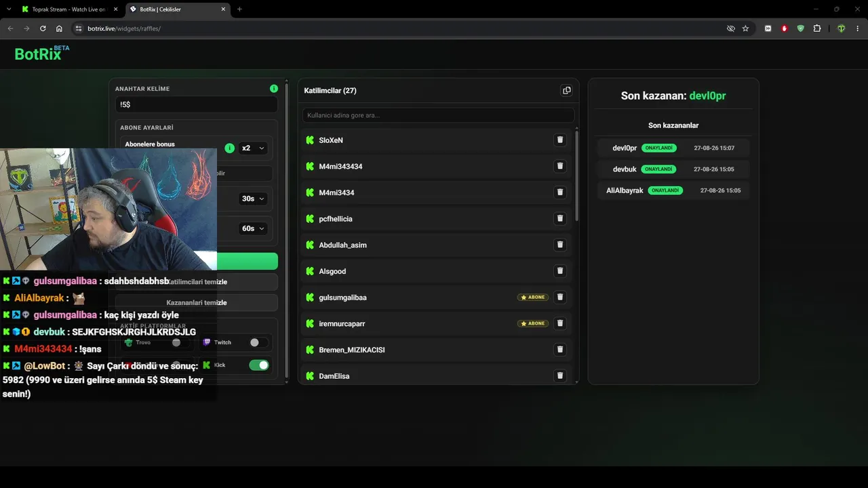Screen dimensions: 868x488
Task: Open the browser profile avatar
Action: coord(842,28)
